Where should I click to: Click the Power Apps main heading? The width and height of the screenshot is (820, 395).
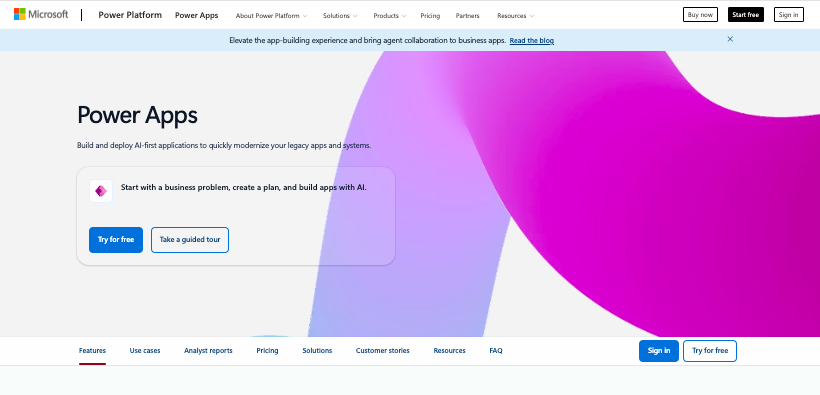pyautogui.click(x=138, y=115)
